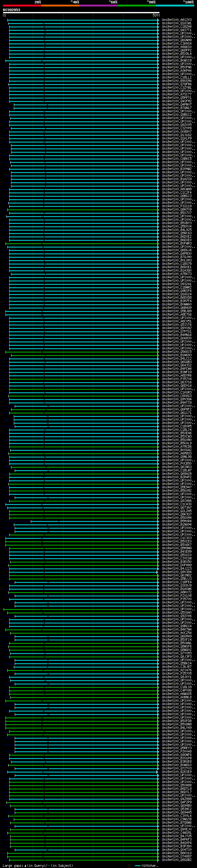The image size is (197, 868).
Task: Open UniRef100_P0CB50 label
Action: point(177,463)
